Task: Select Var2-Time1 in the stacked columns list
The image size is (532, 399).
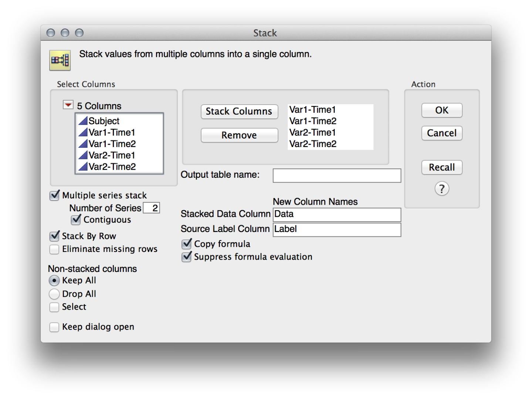Action: [313, 133]
